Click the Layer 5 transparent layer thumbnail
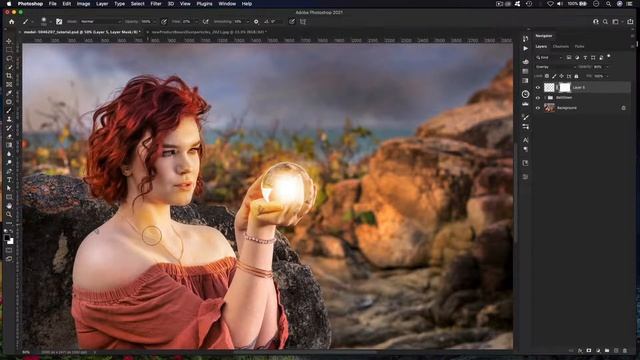The width and height of the screenshot is (640, 360). (x=549, y=87)
